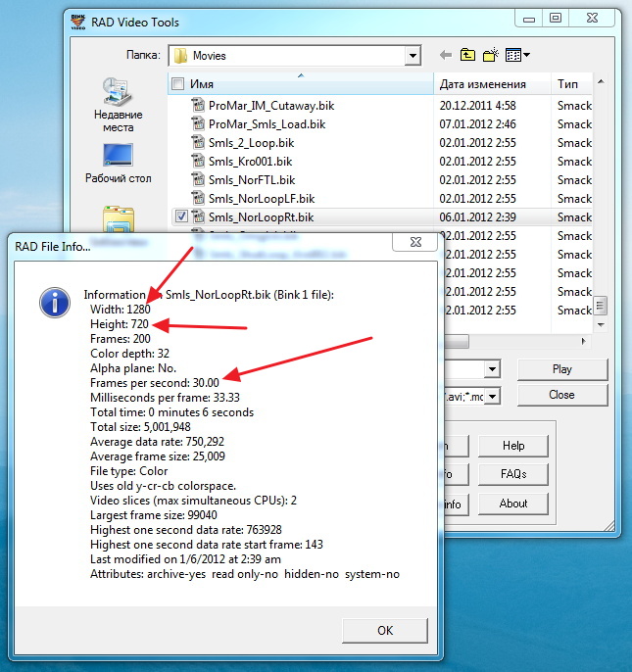Select file name Smls_2_Loop.bik

coord(251,143)
